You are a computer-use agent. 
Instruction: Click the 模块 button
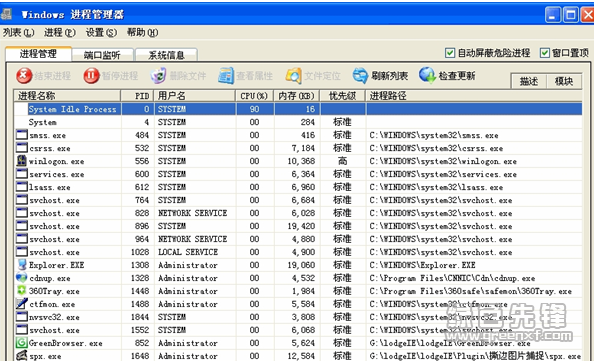pos(564,81)
